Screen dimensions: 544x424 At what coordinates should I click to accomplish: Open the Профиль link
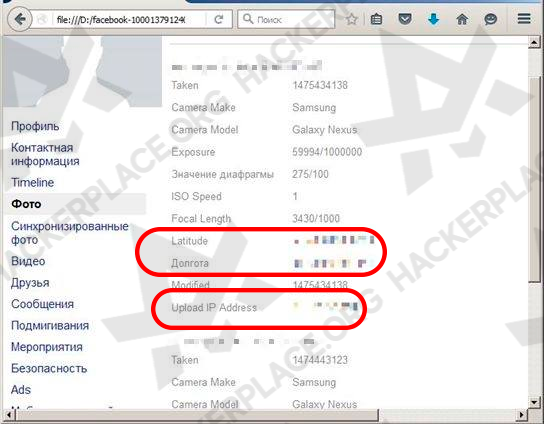point(35,126)
